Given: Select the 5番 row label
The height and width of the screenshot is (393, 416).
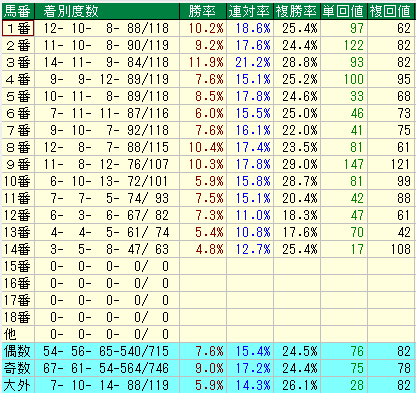Looking at the screenshot, I should tap(18, 96).
